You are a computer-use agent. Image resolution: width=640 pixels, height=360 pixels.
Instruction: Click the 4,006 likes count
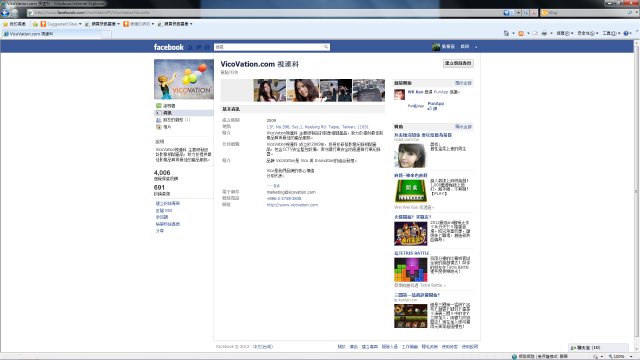(162, 173)
